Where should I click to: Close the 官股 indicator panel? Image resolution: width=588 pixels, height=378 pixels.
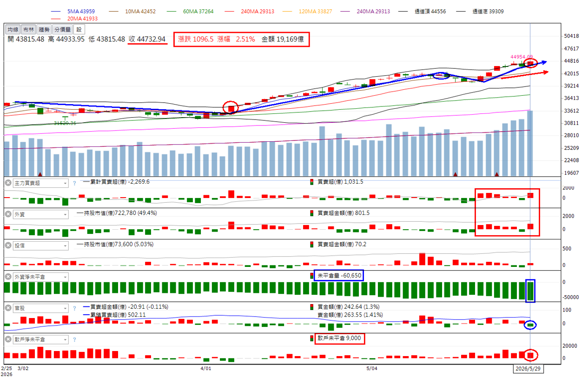(8, 308)
